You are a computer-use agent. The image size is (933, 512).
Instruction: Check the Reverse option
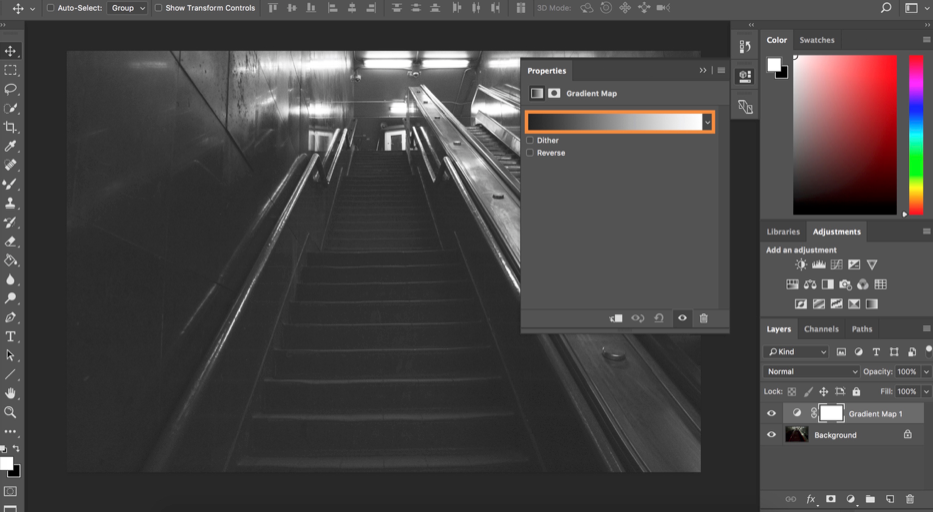(x=530, y=153)
